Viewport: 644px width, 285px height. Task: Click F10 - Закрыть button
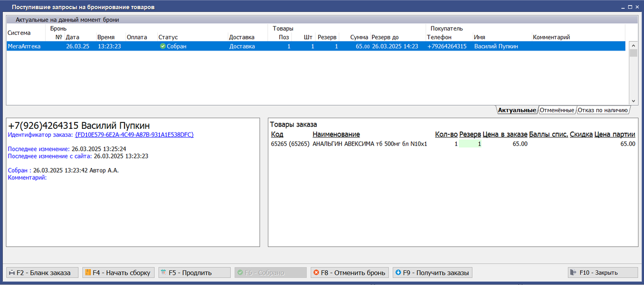coord(603,273)
